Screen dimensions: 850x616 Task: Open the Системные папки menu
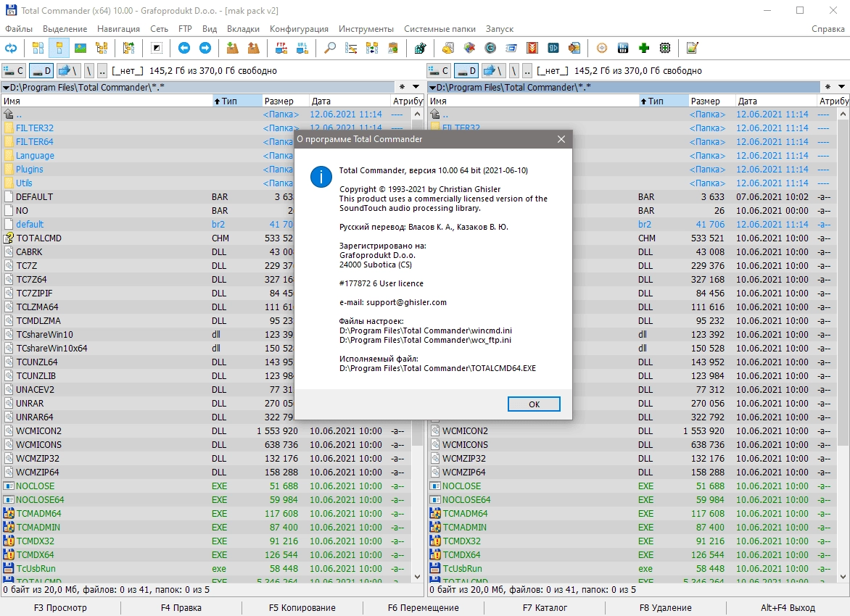[x=440, y=29]
